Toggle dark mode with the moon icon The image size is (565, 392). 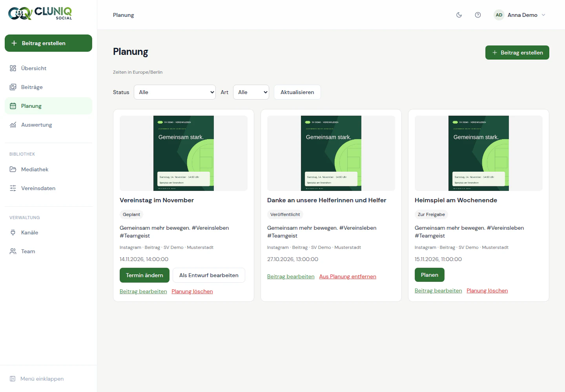click(459, 15)
